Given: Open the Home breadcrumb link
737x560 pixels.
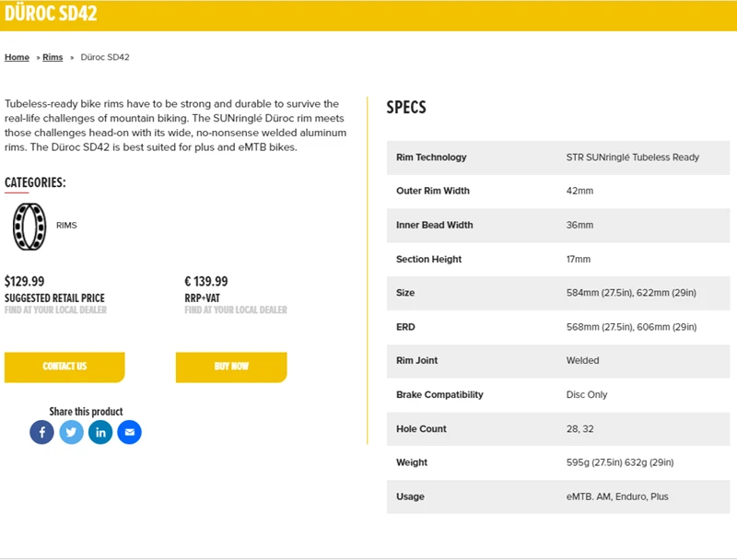Looking at the screenshot, I should pos(17,57).
